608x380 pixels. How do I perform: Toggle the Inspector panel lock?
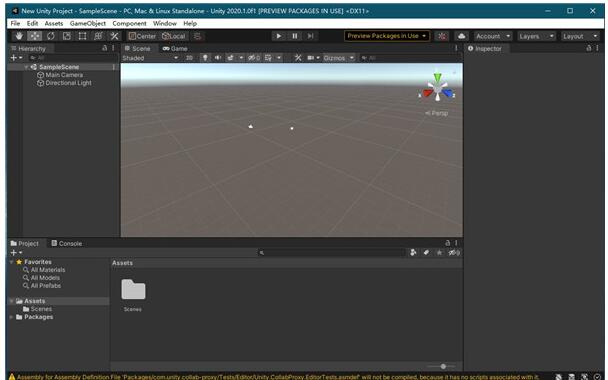click(x=589, y=48)
